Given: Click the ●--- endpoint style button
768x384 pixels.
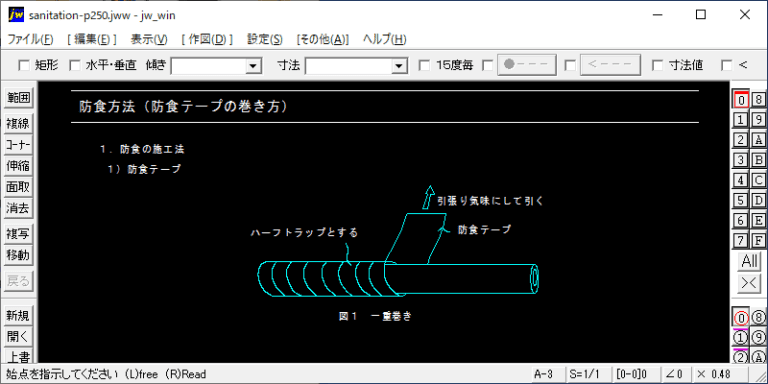Looking at the screenshot, I should [528, 65].
